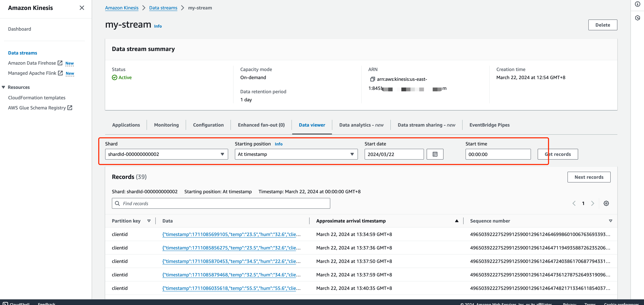This screenshot has width=644, height=305.
Task: Click the copy ARN icon
Action: 373,79
